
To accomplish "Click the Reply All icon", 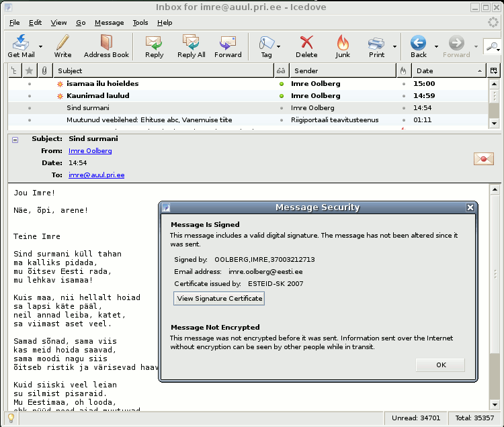I will coord(192,46).
